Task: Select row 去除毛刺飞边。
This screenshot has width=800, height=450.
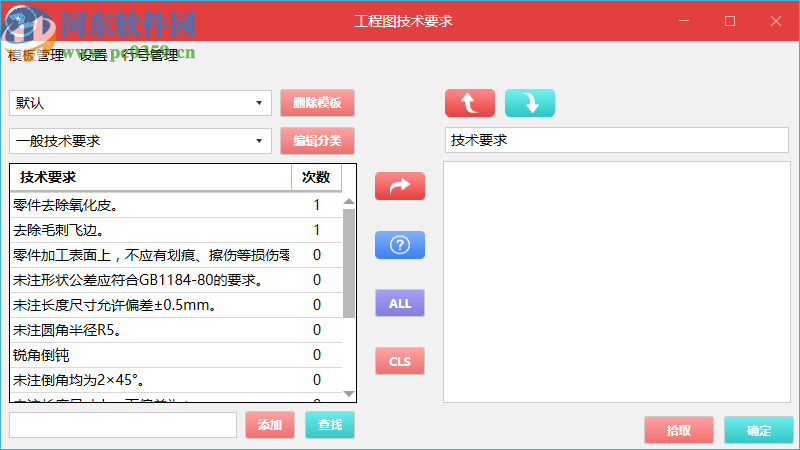Action: [176, 230]
